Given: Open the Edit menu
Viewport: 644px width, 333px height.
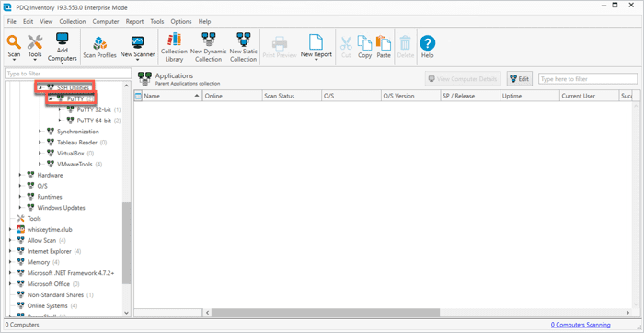Looking at the screenshot, I should point(28,22).
